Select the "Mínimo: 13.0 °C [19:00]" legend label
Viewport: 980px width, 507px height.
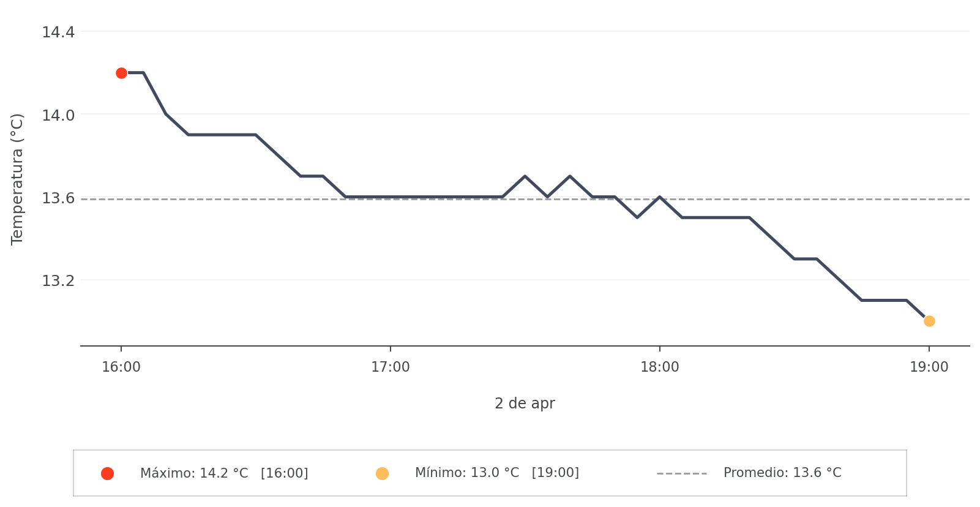(x=496, y=473)
